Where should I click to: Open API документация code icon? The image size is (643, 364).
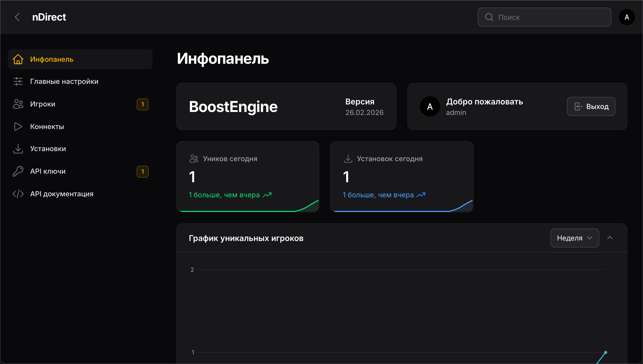tap(18, 194)
